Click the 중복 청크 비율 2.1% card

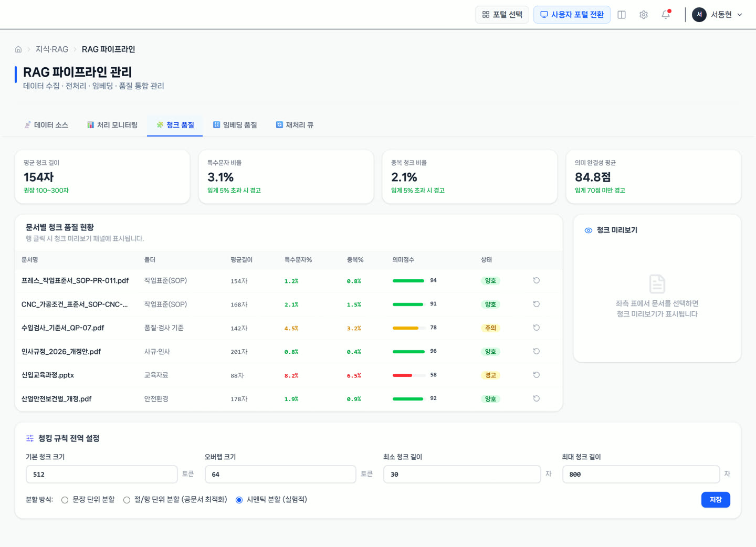coord(470,177)
